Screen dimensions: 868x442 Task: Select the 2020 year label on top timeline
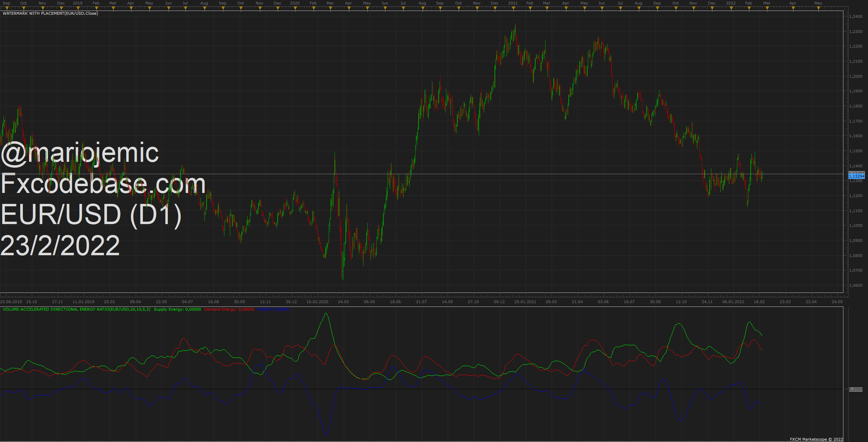pos(295,3)
